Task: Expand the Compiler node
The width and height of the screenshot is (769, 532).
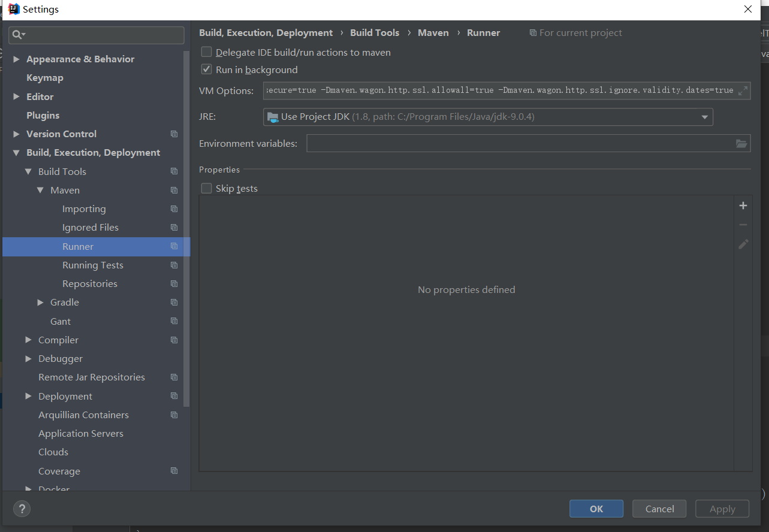Action: (x=28, y=340)
